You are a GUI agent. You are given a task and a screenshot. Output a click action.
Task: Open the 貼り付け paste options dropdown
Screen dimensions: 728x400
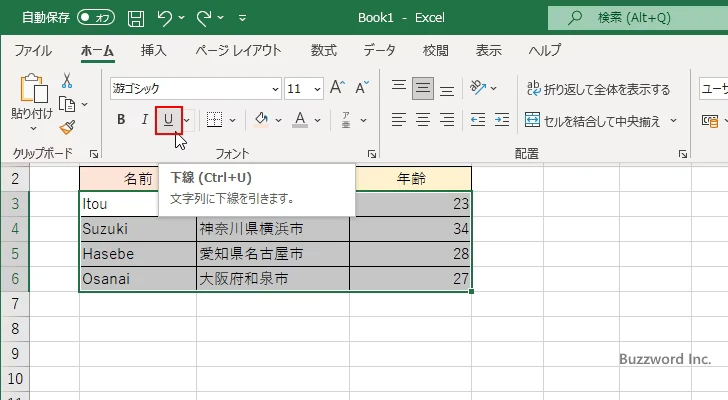click(33, 128)
